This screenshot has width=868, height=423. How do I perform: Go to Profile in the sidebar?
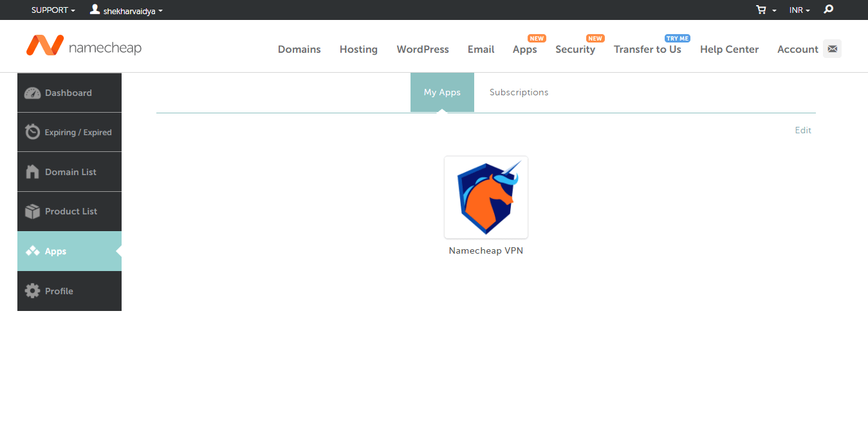click(x=69, y=291)
